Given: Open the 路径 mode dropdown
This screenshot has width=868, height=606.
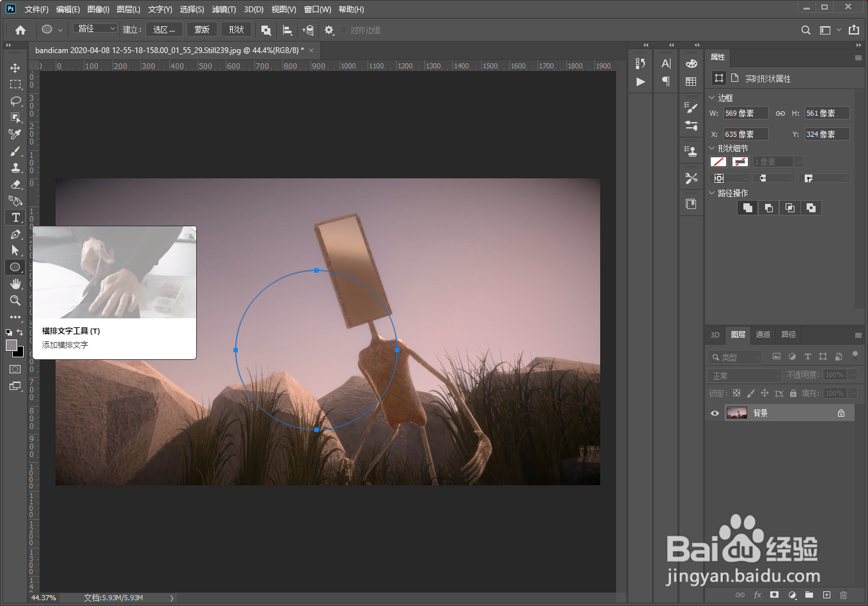Looking at the screenshot, I should 95,29.
